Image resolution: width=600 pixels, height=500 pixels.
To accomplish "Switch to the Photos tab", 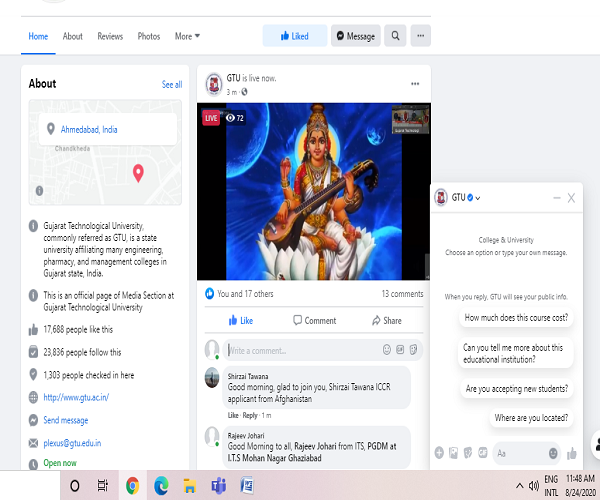I will [149, 36].
